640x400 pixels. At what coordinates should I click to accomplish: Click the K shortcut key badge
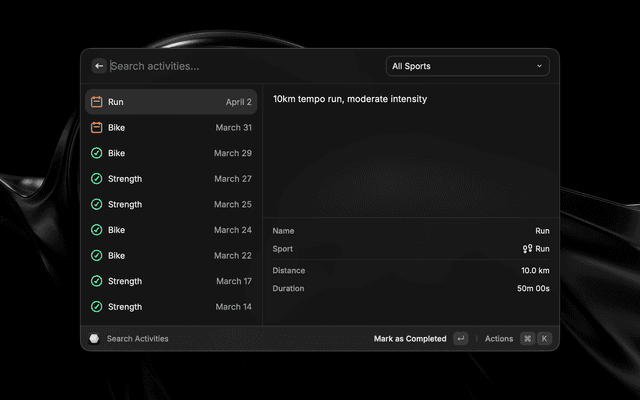point(545,339)
